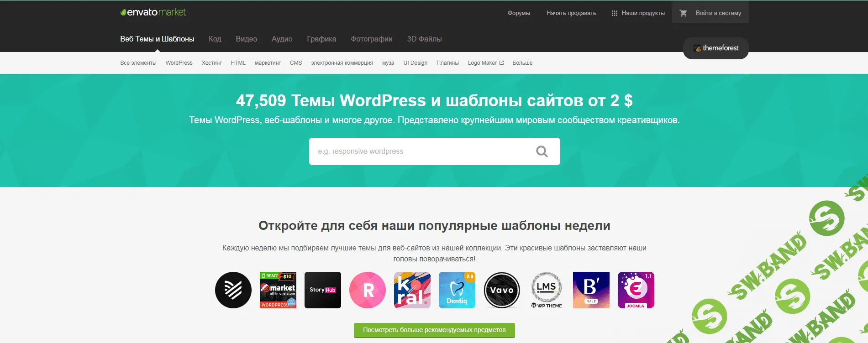868x343 pixels.
Task: Open the shopping cart icon
Action: pyautogui.click(x=683, y=13)
